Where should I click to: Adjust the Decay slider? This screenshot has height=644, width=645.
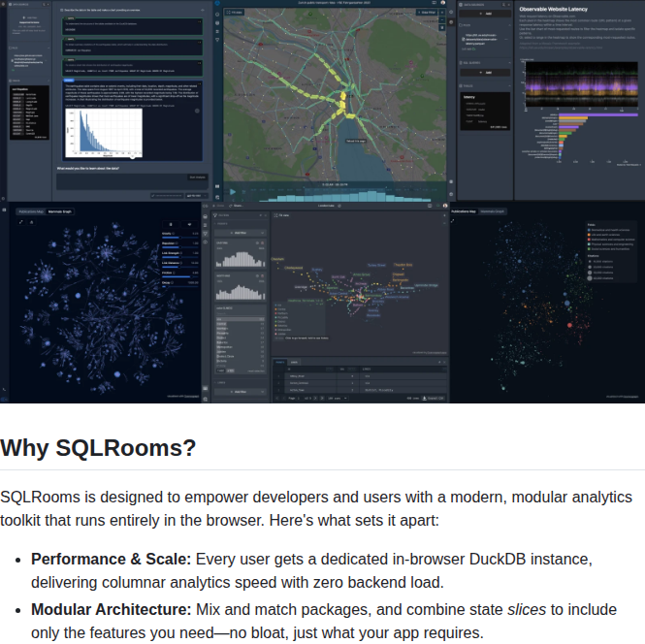(x=180, y=287)
